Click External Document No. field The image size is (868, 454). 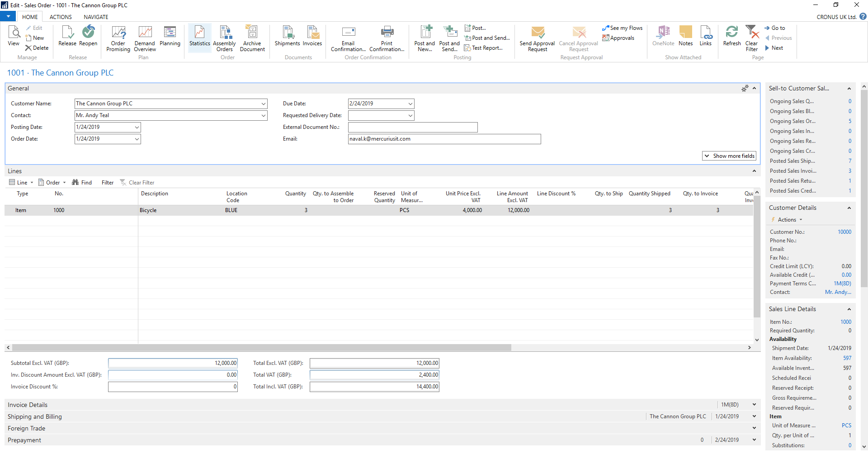(x=413, y=127)
